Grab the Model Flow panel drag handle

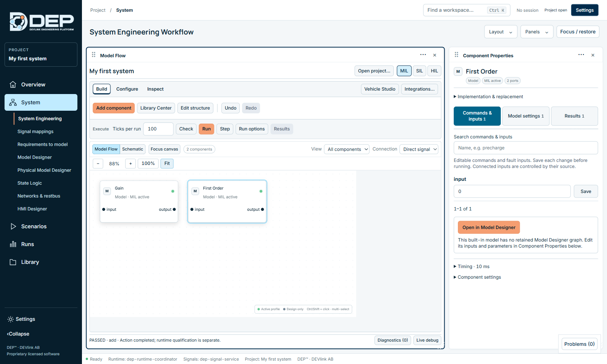point(94,55)
